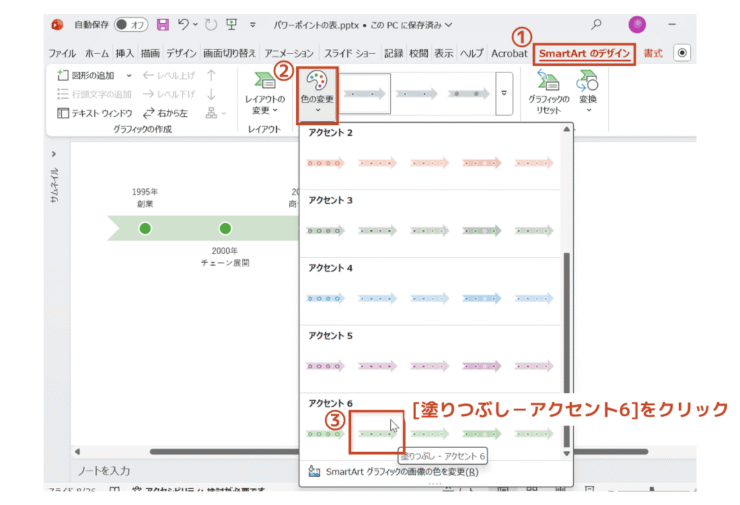740x505 pixels.
Task: Open the search magnifier in title bar
Action: pos(597,24)
